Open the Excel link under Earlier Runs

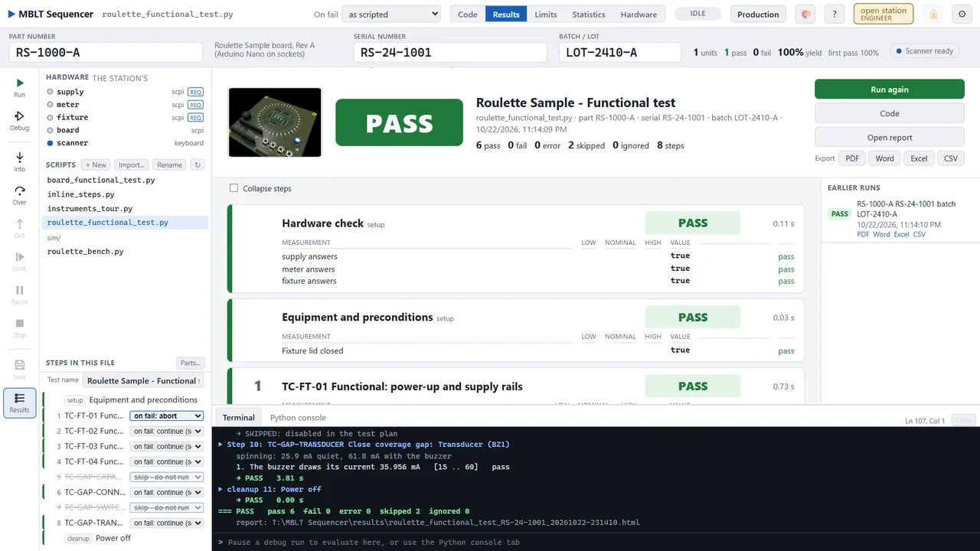point(902,234)
